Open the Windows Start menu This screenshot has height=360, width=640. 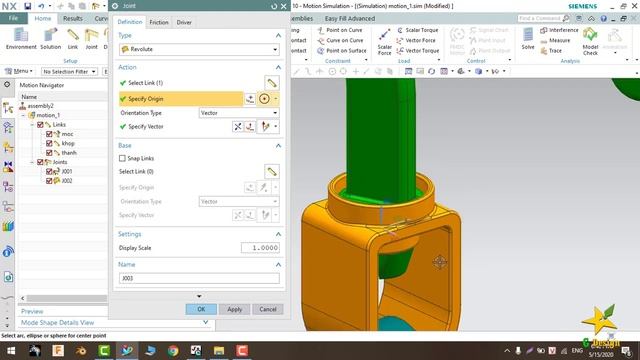[x=11, y=351]
